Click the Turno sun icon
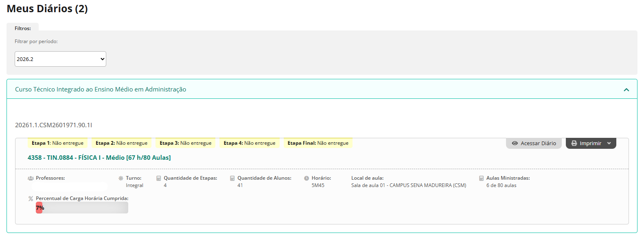This screenshot has height=235, width=644. (121, 178)
